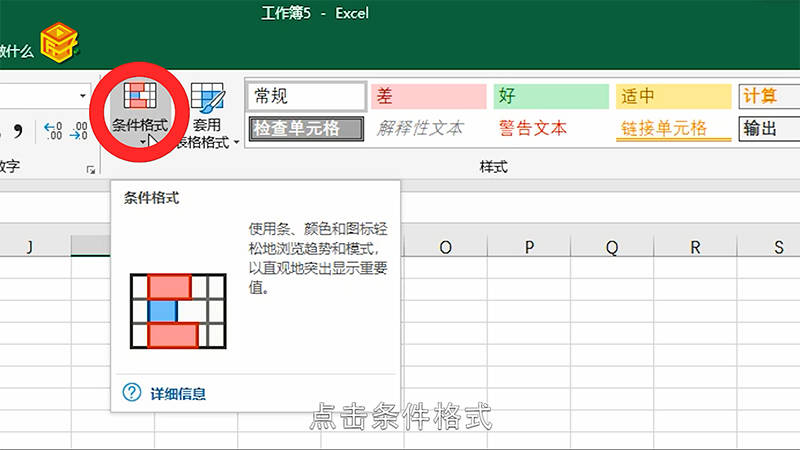Viewport: 800px width, 450px height.
Task: Click the 条件格式 (Conditional Formatting) icon
Action: pyautogui.click(x=139, y=98)
